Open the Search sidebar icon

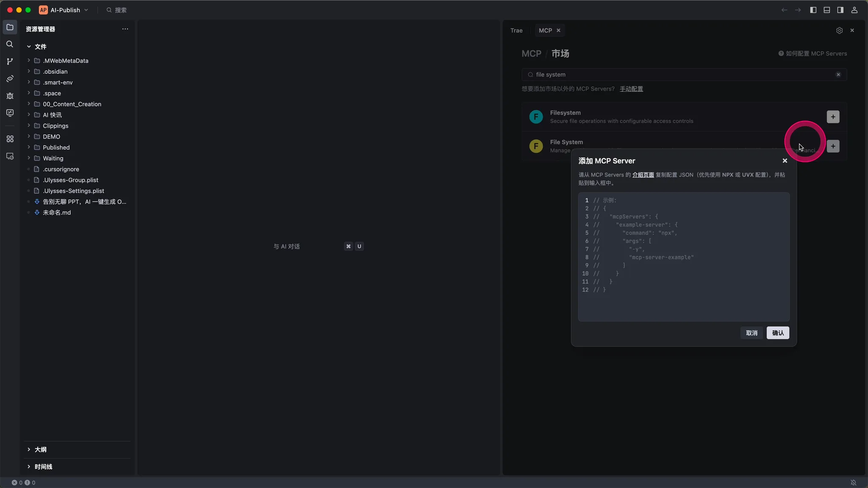pyautogui.click(x=10, y=44)
